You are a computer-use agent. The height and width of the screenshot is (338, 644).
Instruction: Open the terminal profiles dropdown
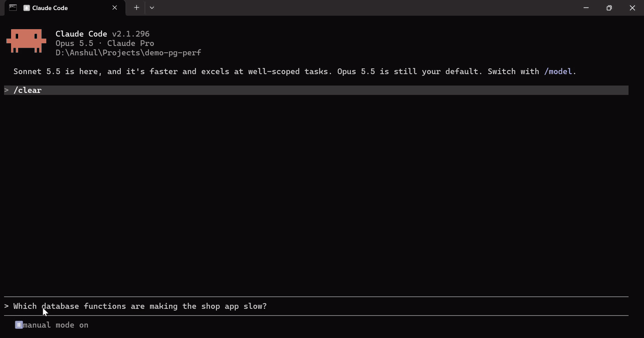click(x=152, y=8)
